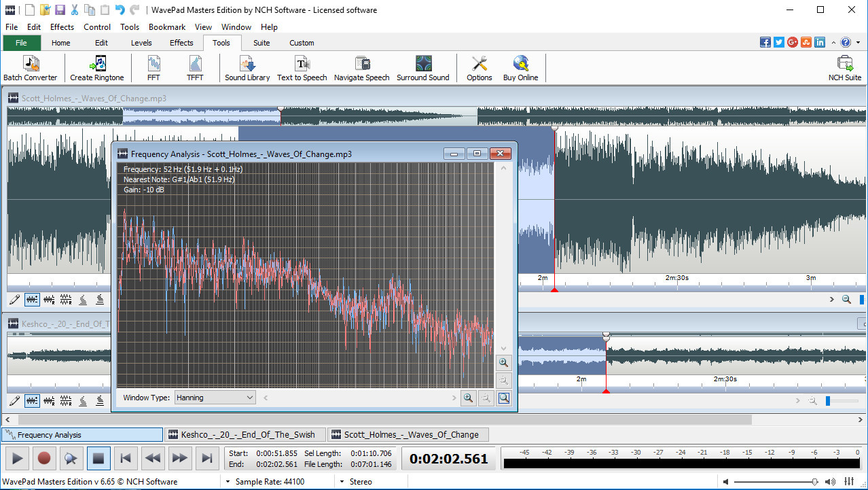Open the Batch Converter tool
868x490 pixels.
point(31,69)
